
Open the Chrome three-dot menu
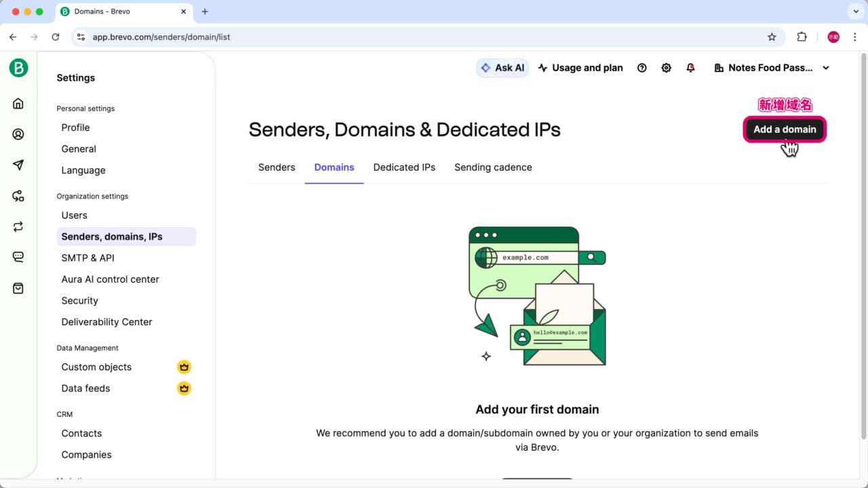pos(854,37)
